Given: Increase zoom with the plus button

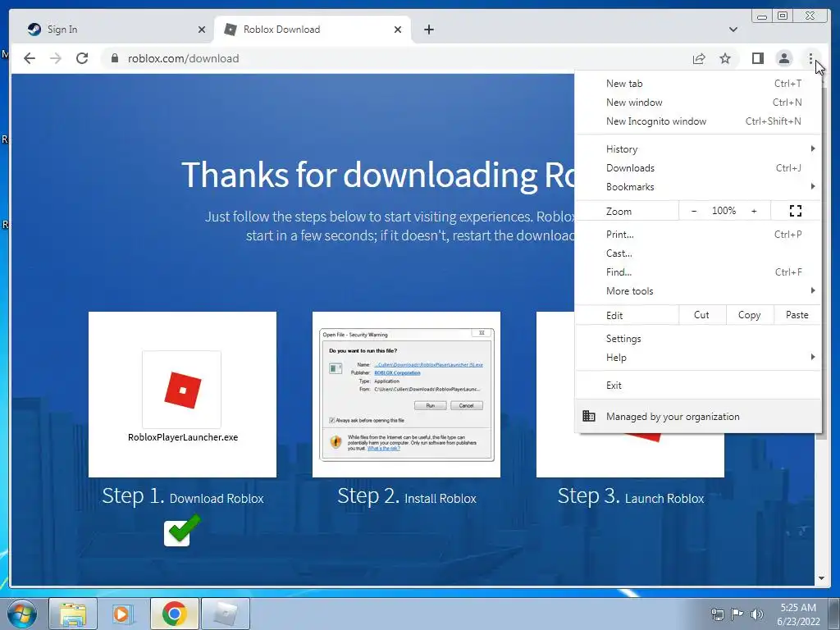Looking at the screenshot, I should pyautogui.click(x=754, y=211).
